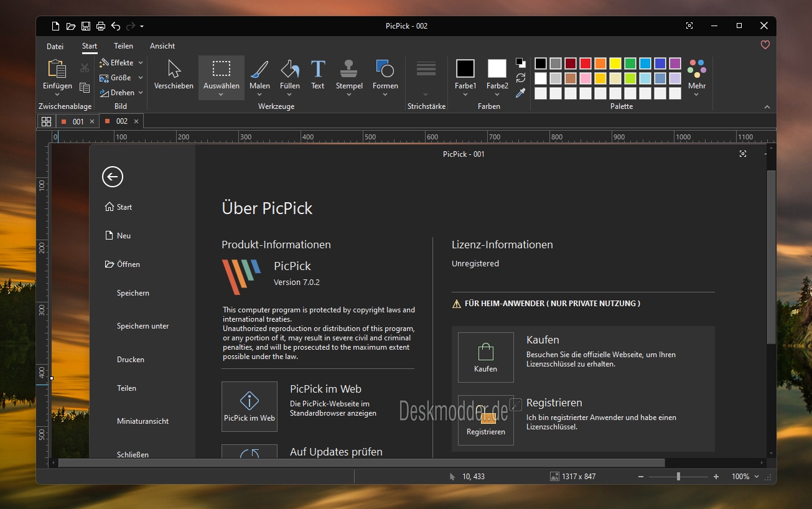Pick a color with the eyedropper icon

click(x=521, y=93)
